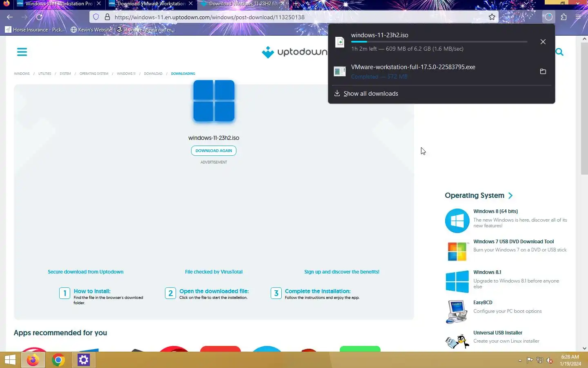The image size is (588, 368).
Task: Go to OPERATING SYSTEM breadcrumb
Action: (94, 74)
